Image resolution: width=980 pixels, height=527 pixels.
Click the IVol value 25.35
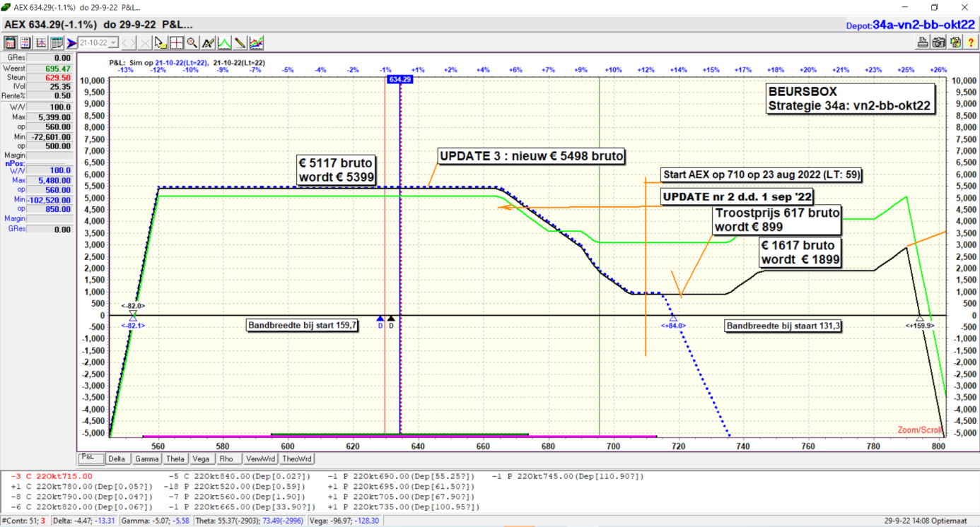coord(50,87)
